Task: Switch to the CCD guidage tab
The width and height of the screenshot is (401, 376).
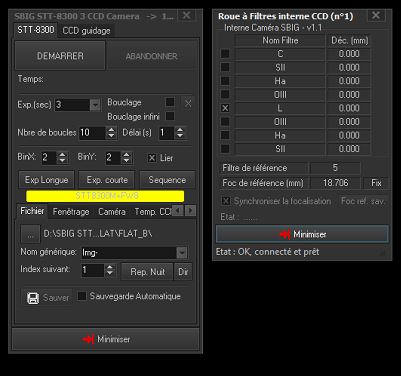Action: tap(86, 31)
